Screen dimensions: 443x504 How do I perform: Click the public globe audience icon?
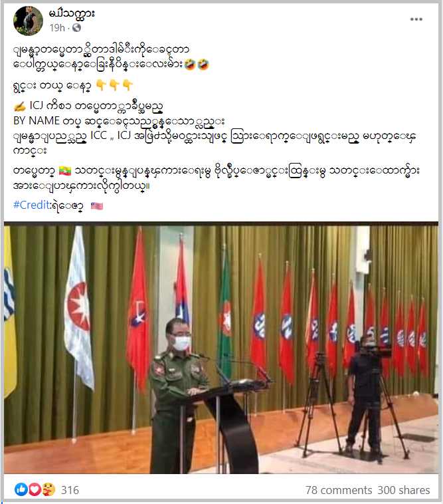point(77,28)
